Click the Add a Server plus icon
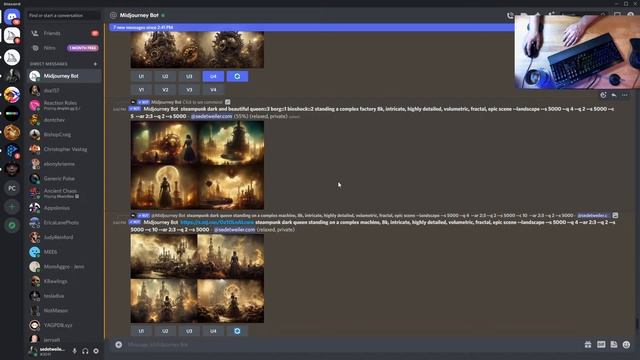640x360 pixels. pos(12,207)
